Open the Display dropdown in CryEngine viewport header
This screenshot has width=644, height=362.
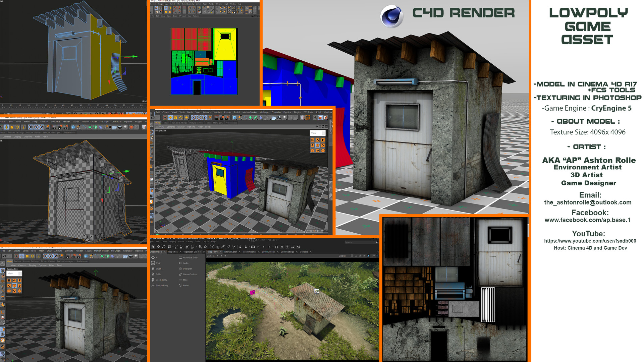tap(342, 256)
